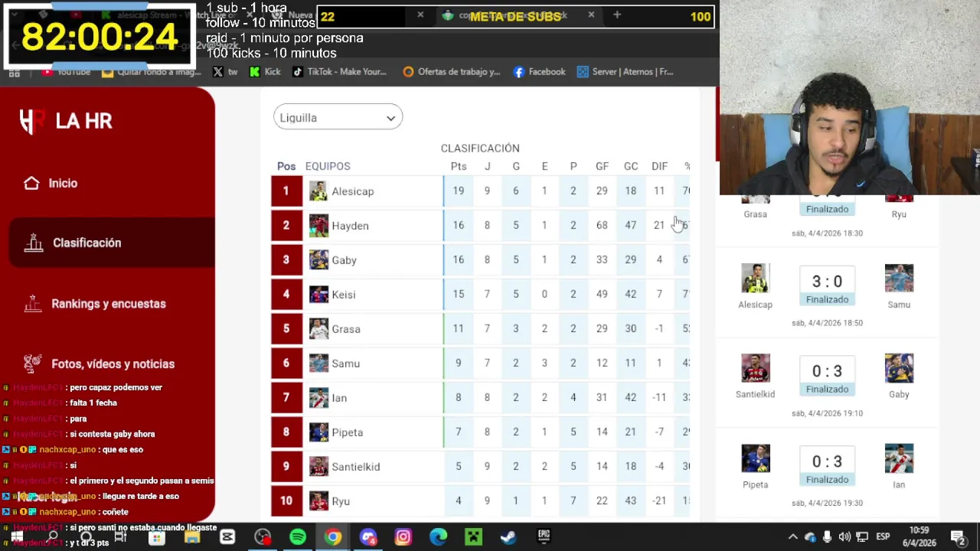Image resolution: width=980 pixels, height=551 pixels.
Task: Click the Rankings y encuestas icon
Action: 32,304
